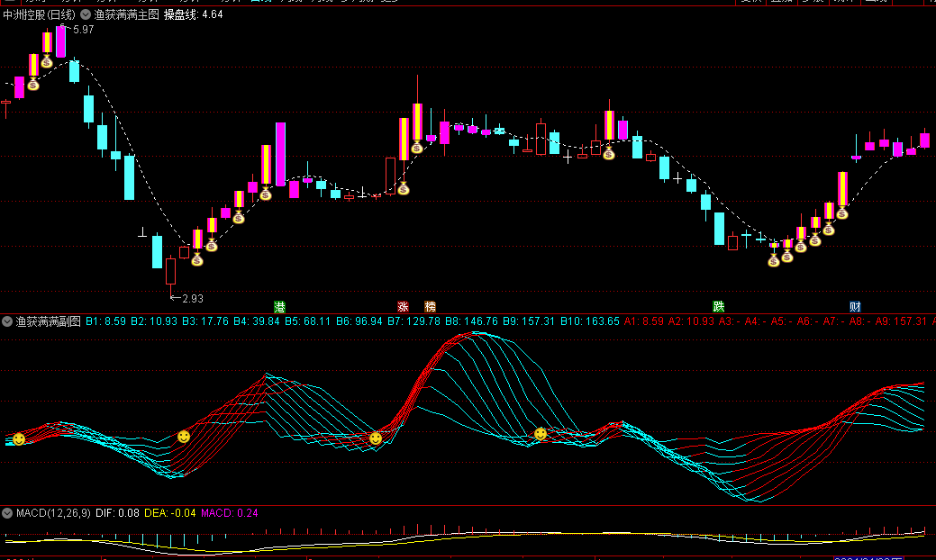Viewport: 936px width, 560px height.
Task: Click the B5: 68.11 value
Action: pos(307,321)
